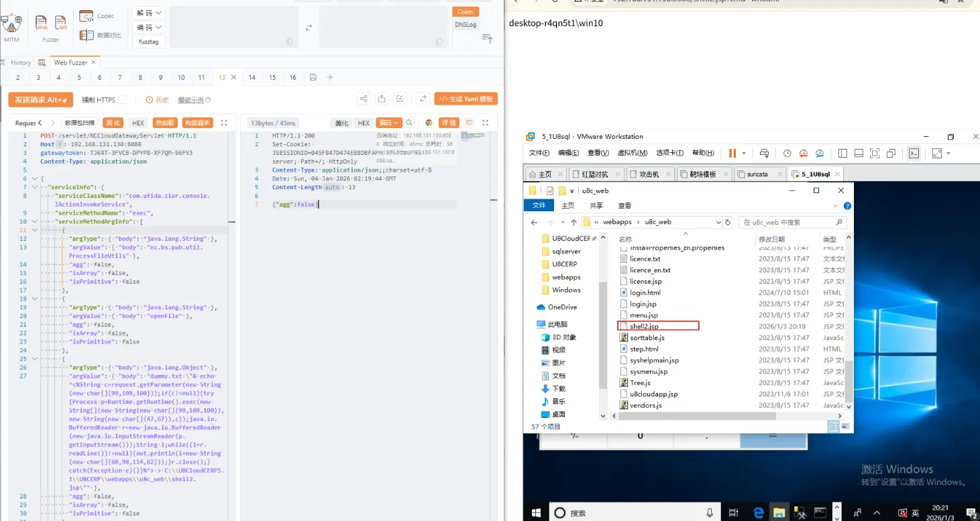Click the 生成 Yaml 模板 button

tap(466, 99)
